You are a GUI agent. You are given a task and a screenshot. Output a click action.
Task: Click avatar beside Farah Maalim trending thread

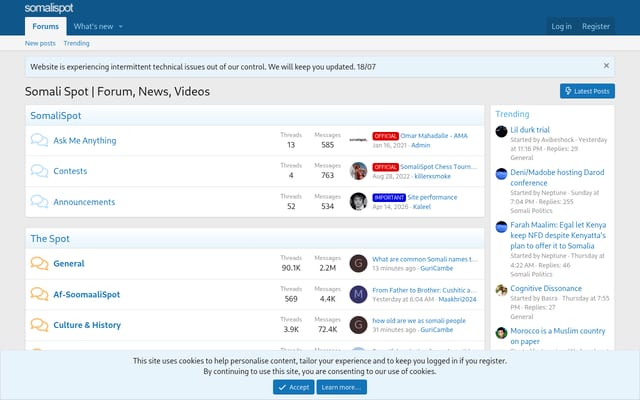(501, 227)
